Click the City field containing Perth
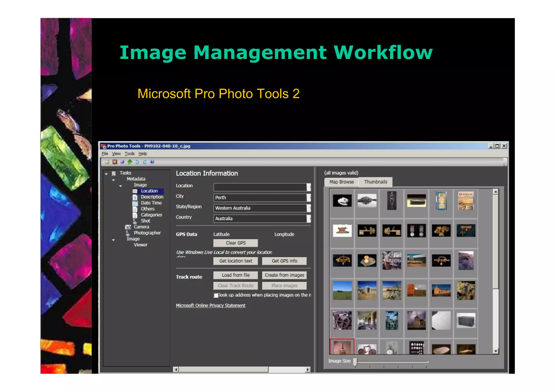This screenshot has height=392, width=555. 260,198
